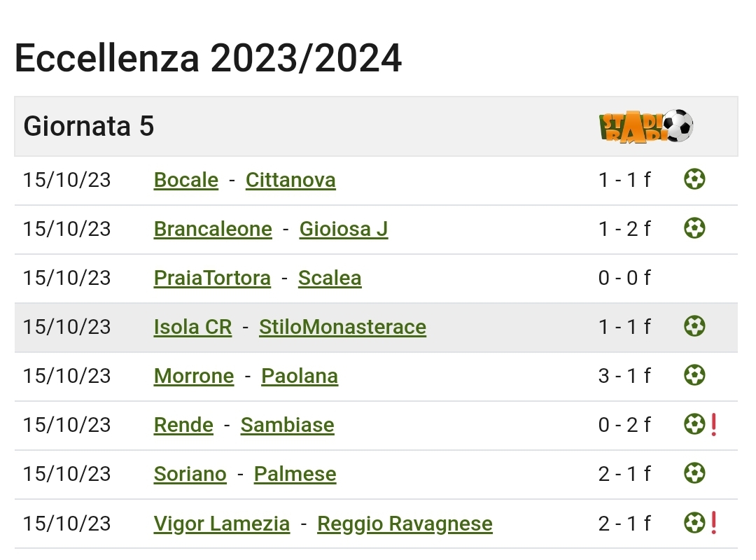Image resolution: width=756 pixels, height=560 pixels.
Task: Open the StadioRadio logo in header
Action: (646, 127)
